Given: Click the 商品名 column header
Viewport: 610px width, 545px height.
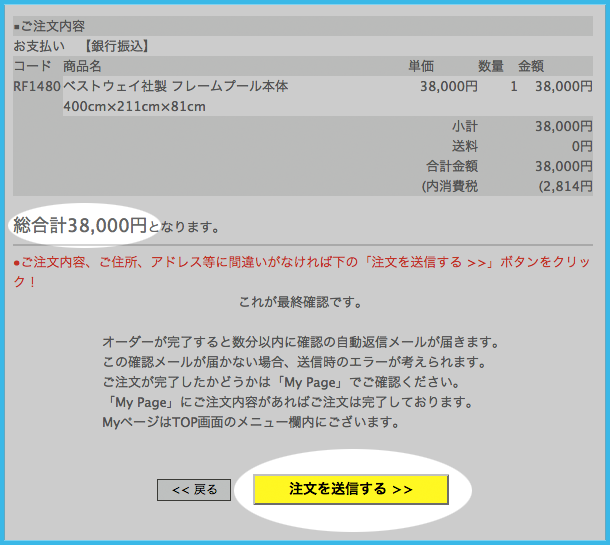Looking at the screenshot, I should pos(82,66).
